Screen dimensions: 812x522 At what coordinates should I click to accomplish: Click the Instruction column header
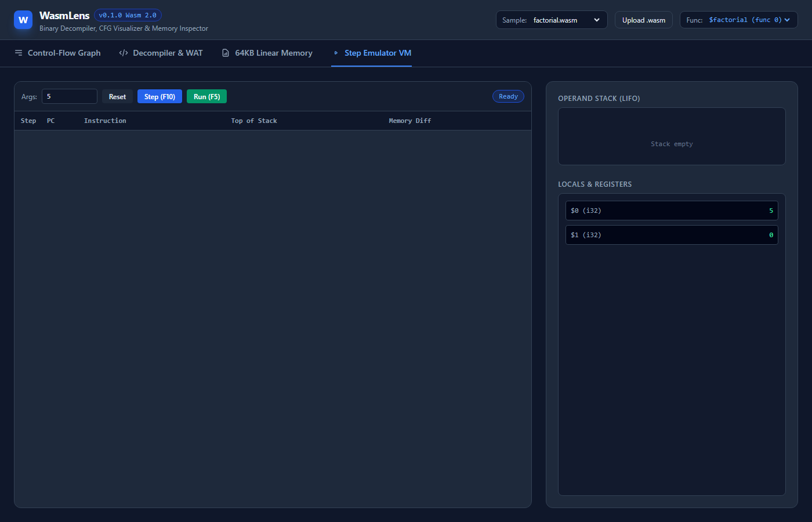click(x=105, y=121)
